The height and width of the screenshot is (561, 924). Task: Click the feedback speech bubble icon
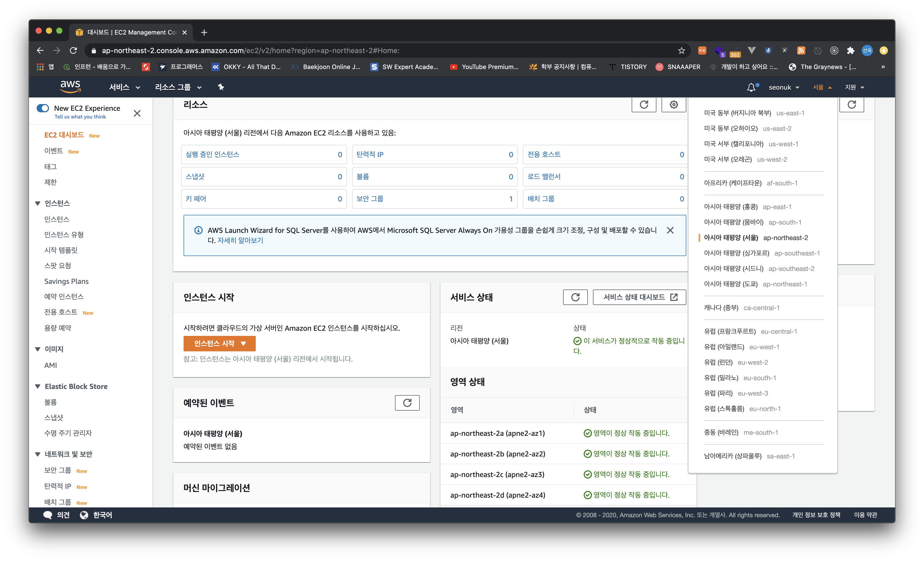click(48, 515)
